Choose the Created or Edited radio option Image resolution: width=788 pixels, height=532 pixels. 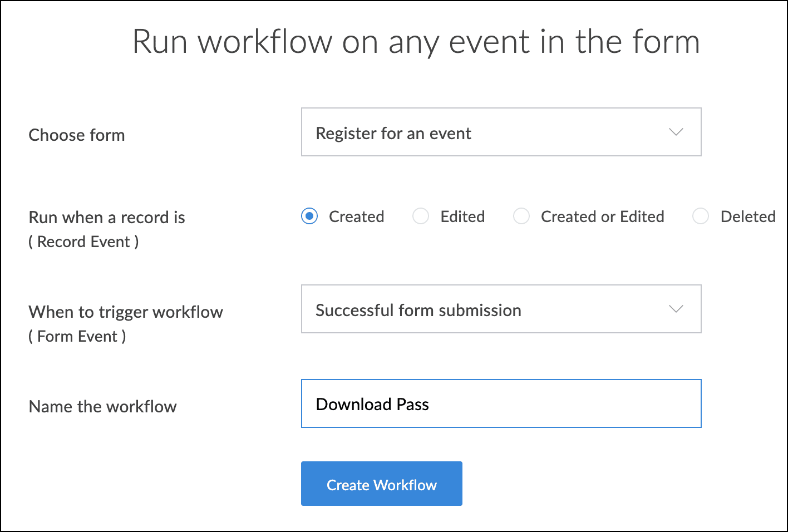521,216
